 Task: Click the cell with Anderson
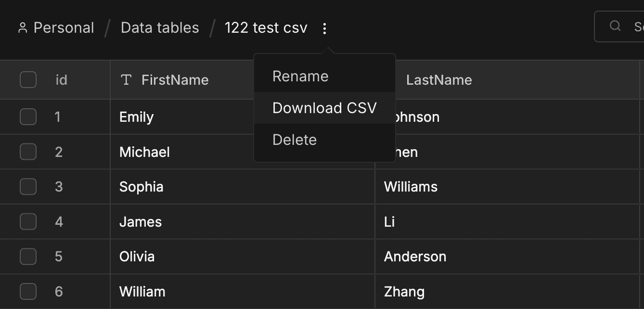point(415,256)
